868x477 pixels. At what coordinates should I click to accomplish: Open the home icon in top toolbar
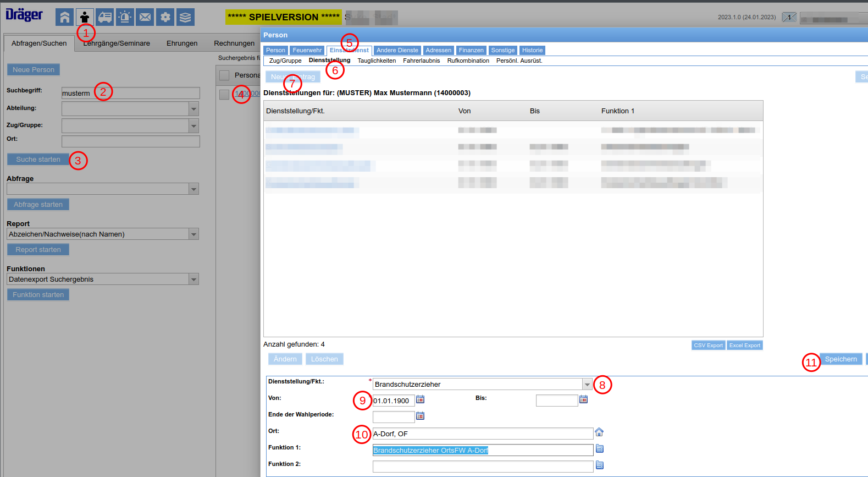tap(64, 17)
